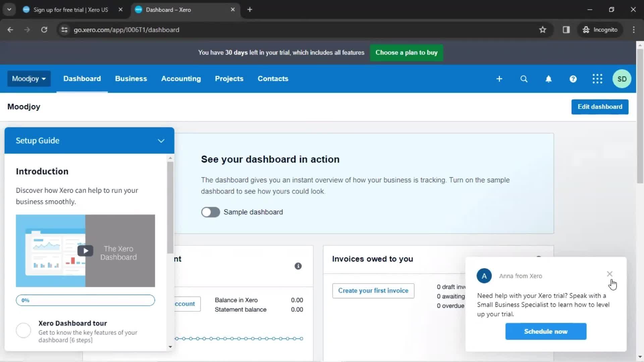
Task: Click the Setup Guide scroll down arrow
Action: tap(170, 347)
